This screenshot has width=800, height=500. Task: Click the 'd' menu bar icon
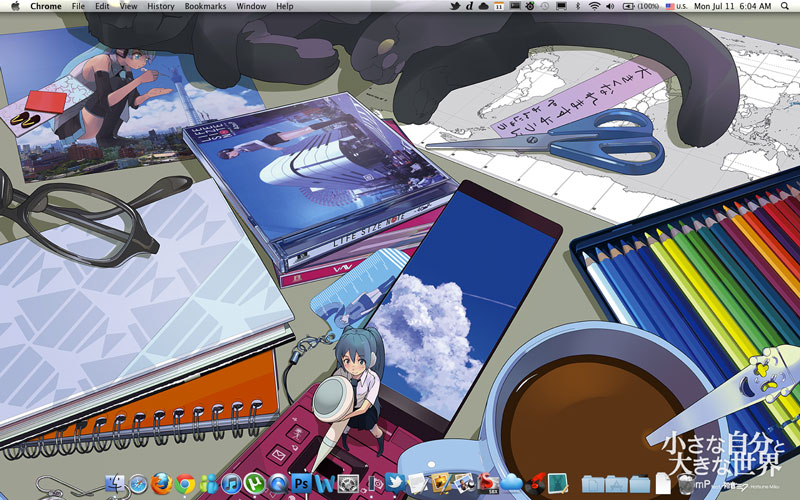469,6
